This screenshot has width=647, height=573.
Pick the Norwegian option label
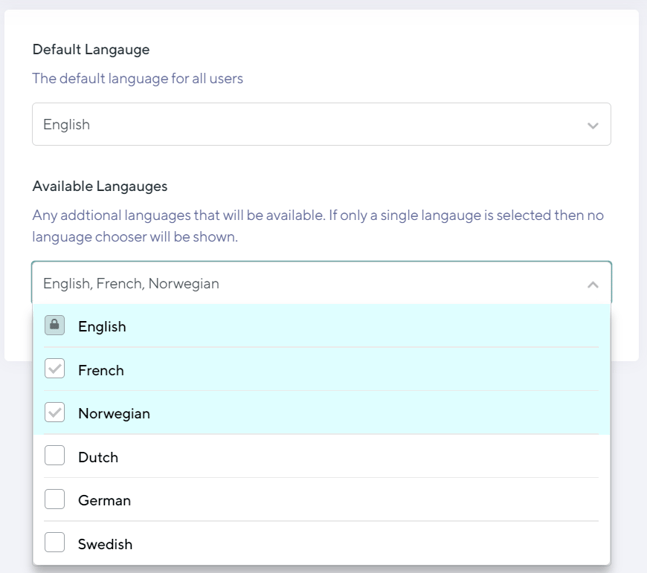tap(114, 414)
